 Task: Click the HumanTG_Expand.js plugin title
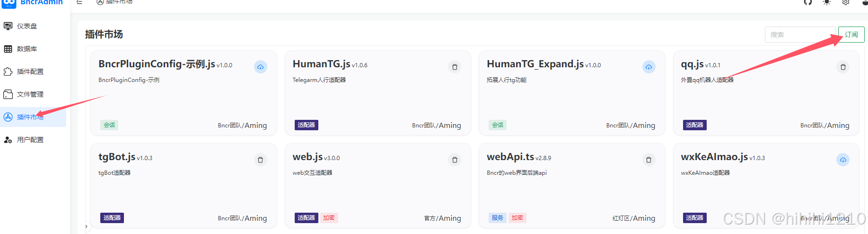pos(535,64)
